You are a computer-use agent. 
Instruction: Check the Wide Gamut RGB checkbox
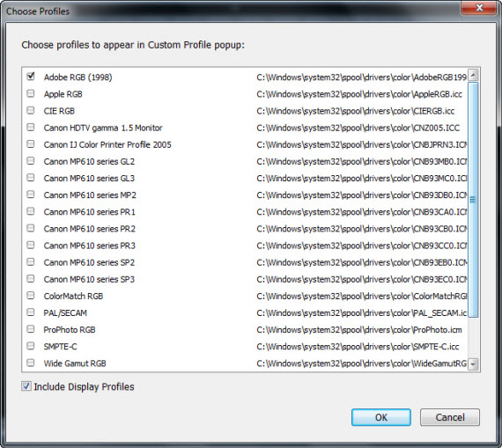(x=31, y=363)
